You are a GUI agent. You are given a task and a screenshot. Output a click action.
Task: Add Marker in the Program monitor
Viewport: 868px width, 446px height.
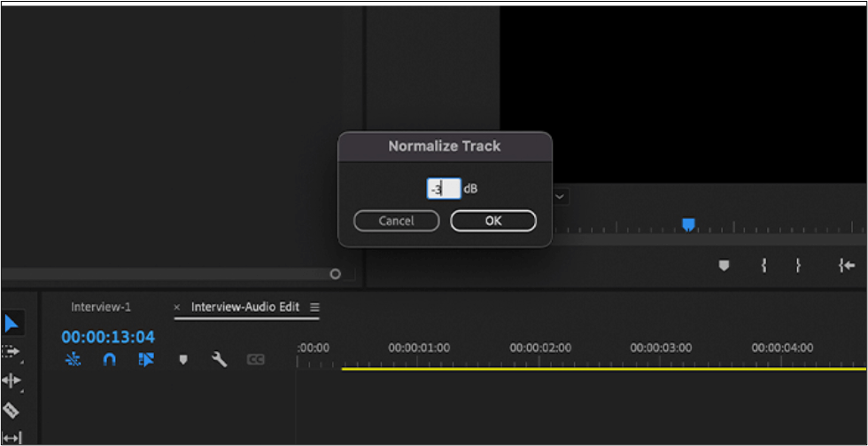click(724, 266)
